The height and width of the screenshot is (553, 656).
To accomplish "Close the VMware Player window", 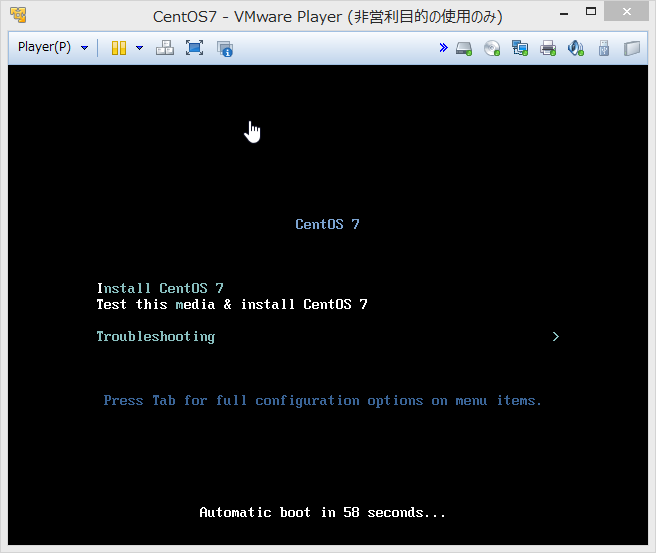I will coord(626,12).
